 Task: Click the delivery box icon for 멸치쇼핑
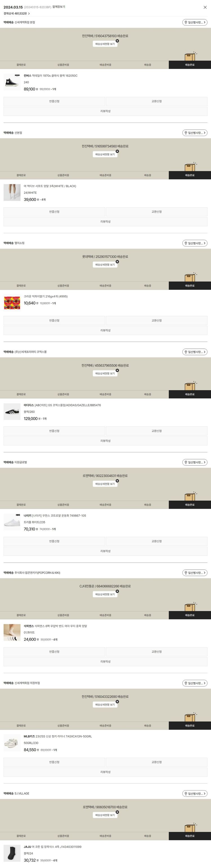[x=190, y=277]
